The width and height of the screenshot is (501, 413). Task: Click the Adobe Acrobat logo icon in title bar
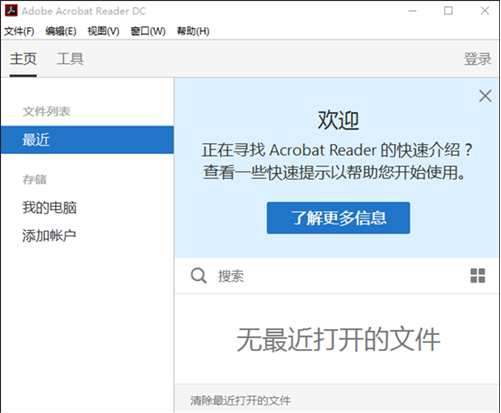(x=11, y=11)
